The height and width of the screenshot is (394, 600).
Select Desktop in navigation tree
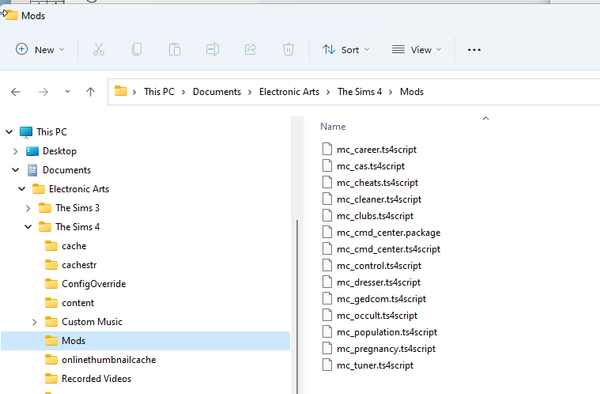[59, 151]
